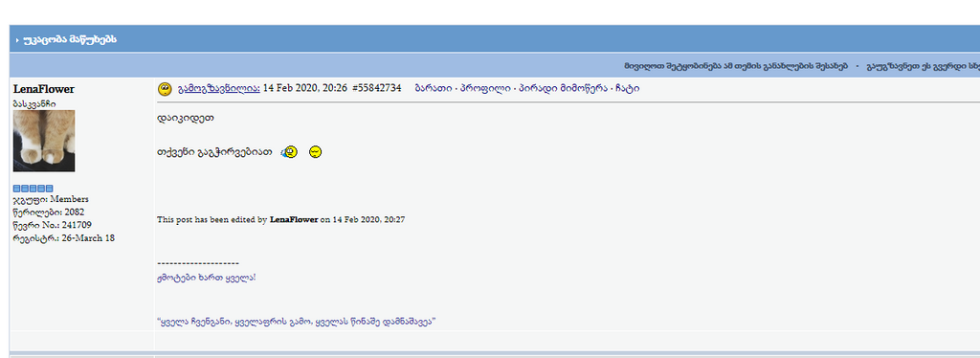Click the გაუგზავნეთ ეს გვერდი link
This screenshot has width=980, height=358.
[923, 66]
